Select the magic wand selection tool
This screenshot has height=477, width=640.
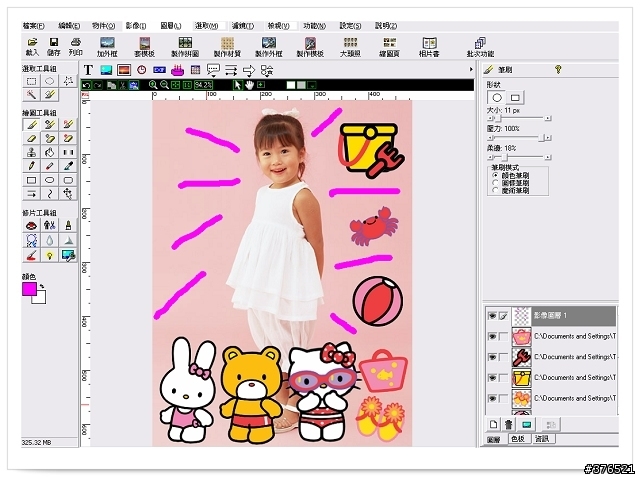coord(31,95)
